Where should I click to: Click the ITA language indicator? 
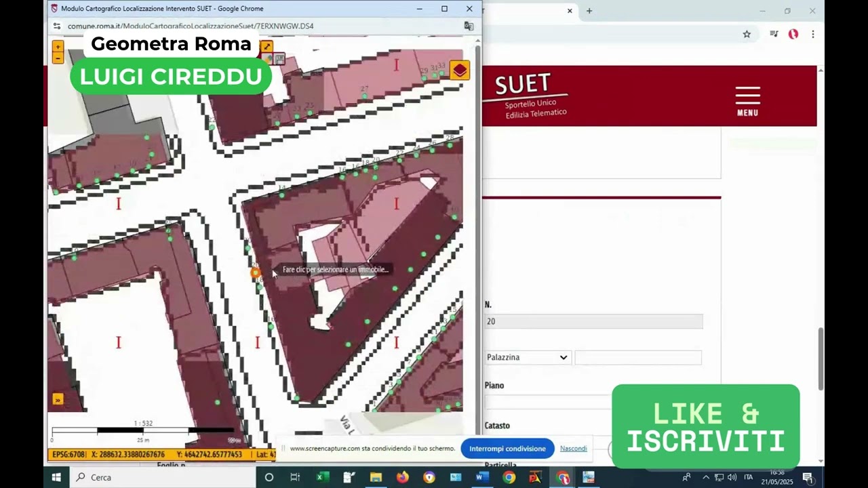[749, 477]
